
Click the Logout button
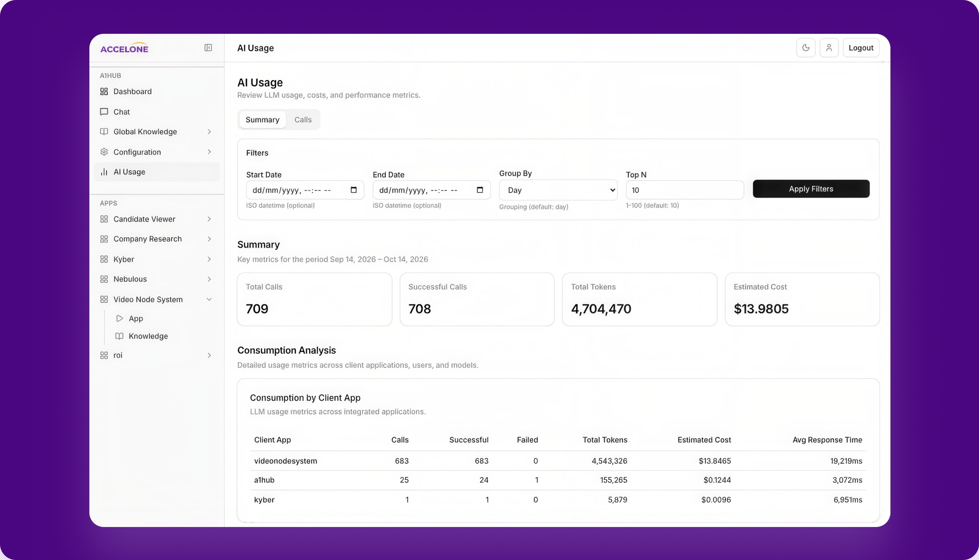pyautogui.click(x=861, y=48)
